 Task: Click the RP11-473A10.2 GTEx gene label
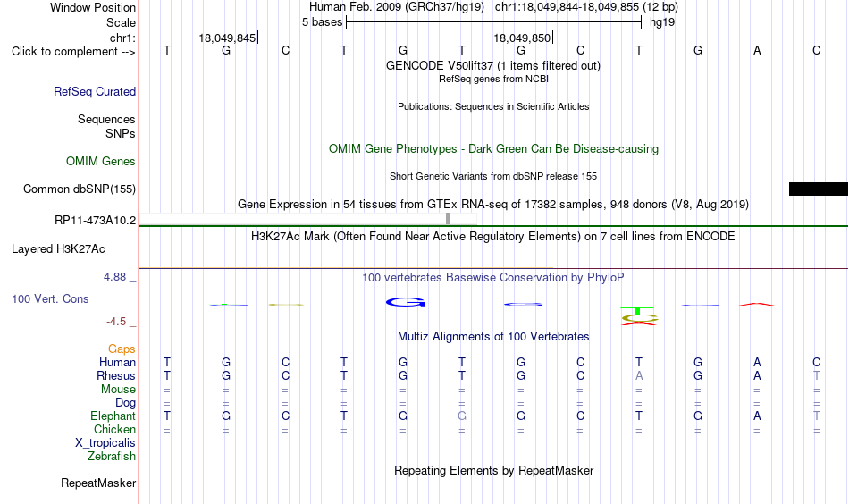click(95, 221)
